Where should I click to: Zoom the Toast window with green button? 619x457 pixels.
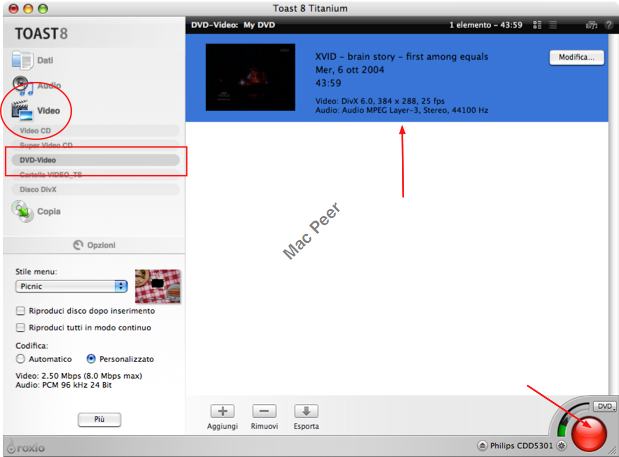click(43, 9)
